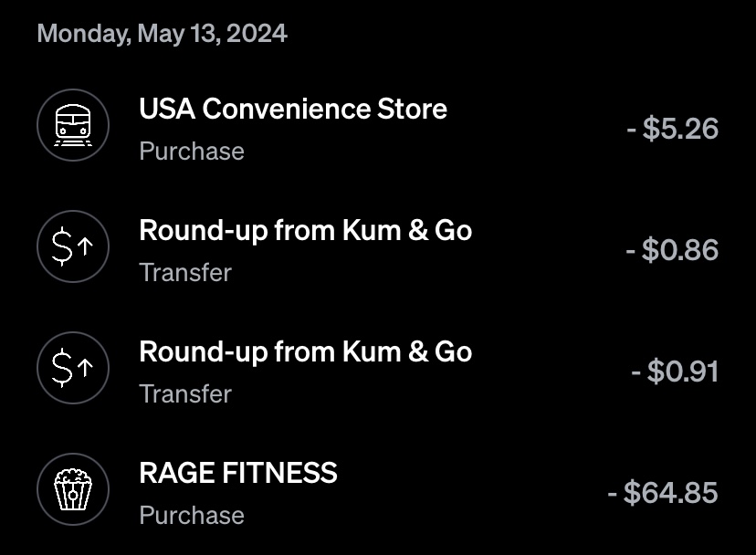Open the RAGE FITNESS transaction title

tap(238, 474)
